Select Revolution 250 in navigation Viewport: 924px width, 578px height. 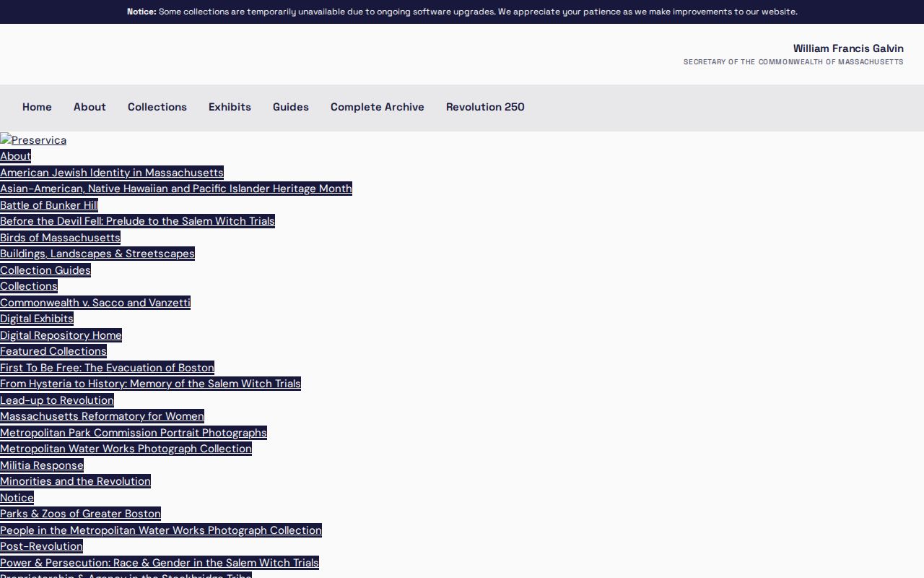coord(485,107)
